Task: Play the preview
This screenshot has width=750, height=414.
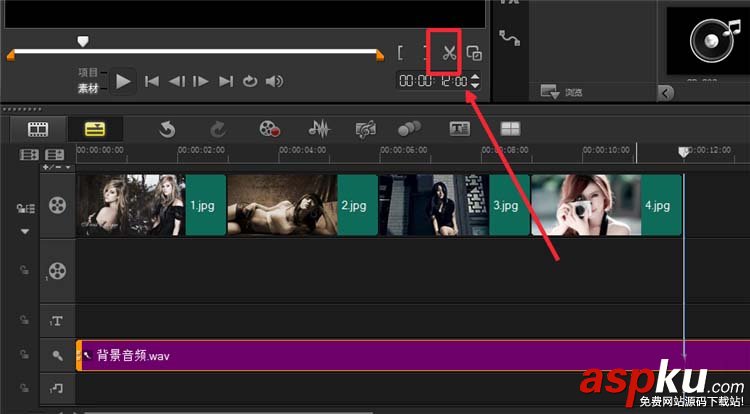Action: [123, 82]
